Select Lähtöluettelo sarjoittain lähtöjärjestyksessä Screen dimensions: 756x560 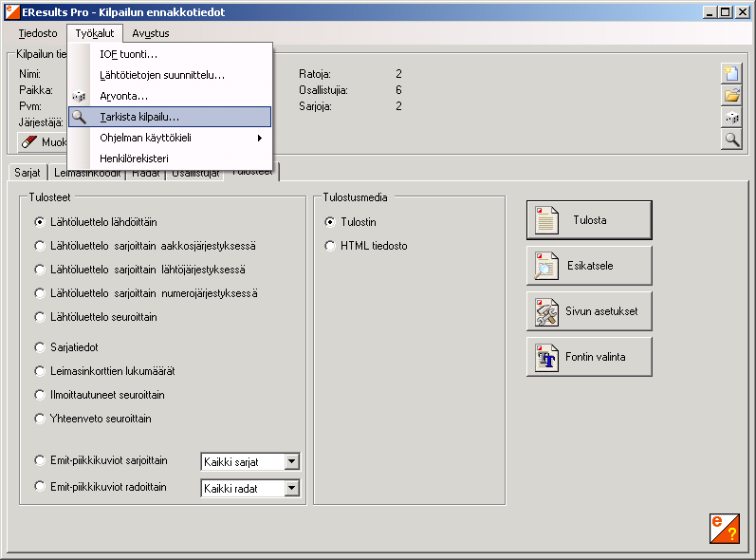point(40,270)
